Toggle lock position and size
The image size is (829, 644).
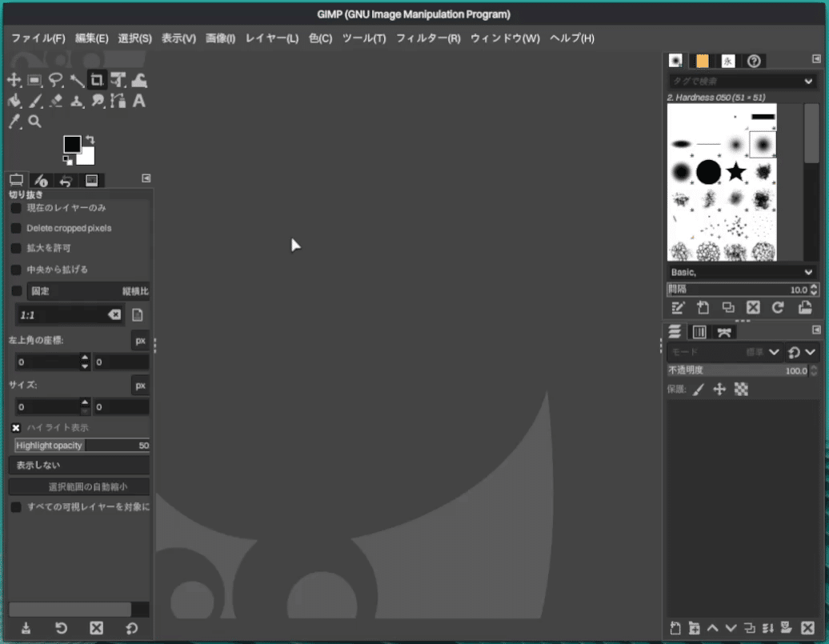(719, 390)
